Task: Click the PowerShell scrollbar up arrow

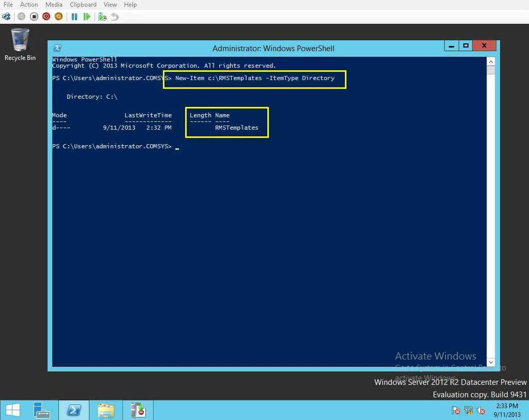Action: click(491, 61)
